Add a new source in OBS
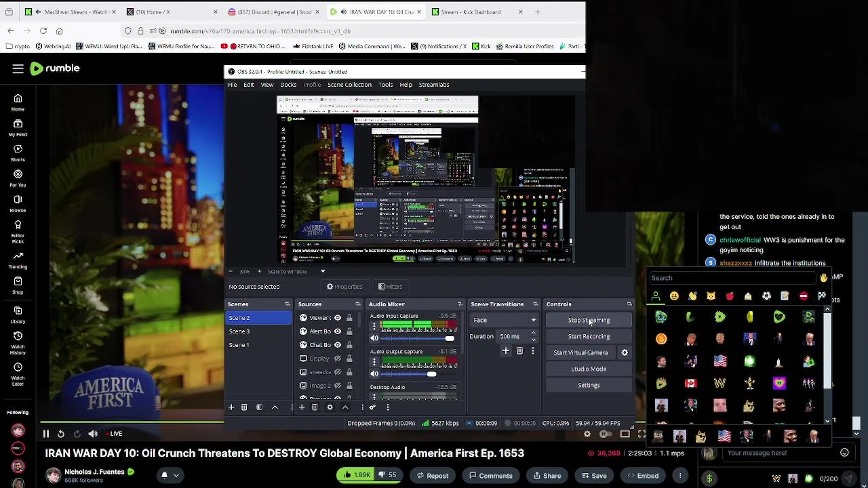The image size is (868, 488). 301,407
